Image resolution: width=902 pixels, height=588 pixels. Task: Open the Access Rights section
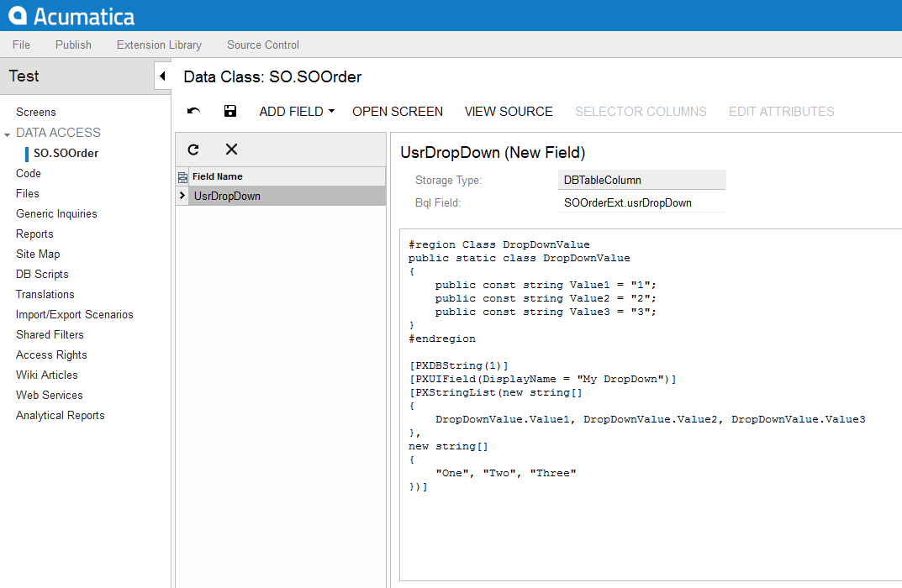(x=51, y=354)
